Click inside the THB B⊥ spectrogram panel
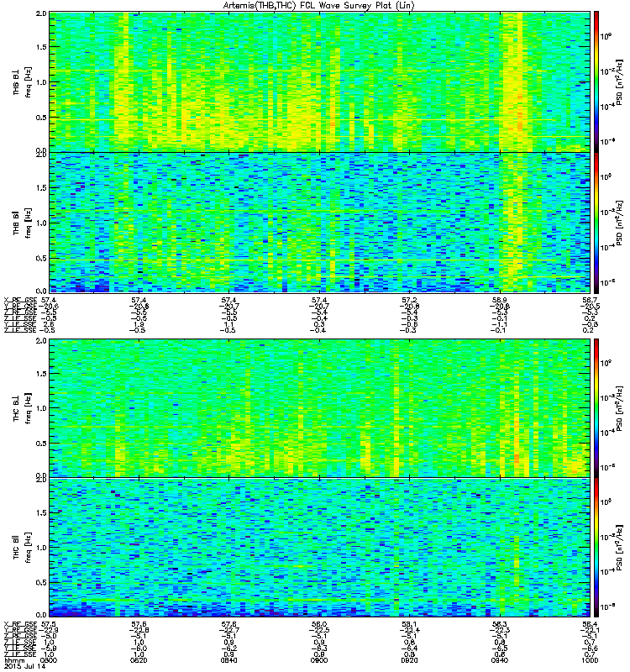This screenshot has width=630, height=672. pyautogui.click(x=320, y=82)
